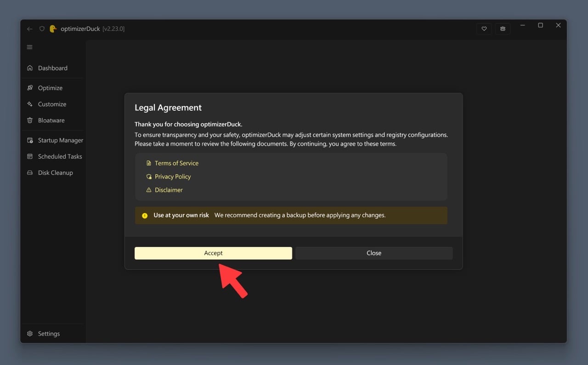Viewport: 588px width, 365px height.
Task: Open Scheduled Tasks
Action: [52, 156]
